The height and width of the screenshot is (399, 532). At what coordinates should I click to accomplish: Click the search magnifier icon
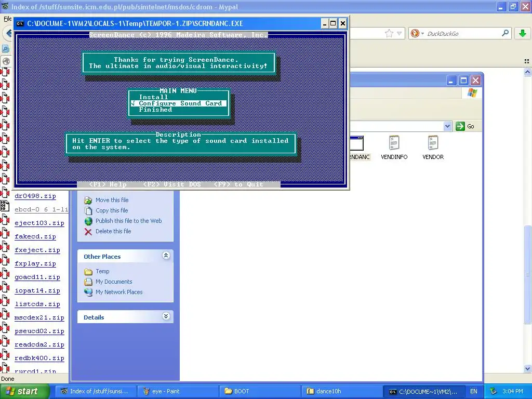(x=505, y=33)
